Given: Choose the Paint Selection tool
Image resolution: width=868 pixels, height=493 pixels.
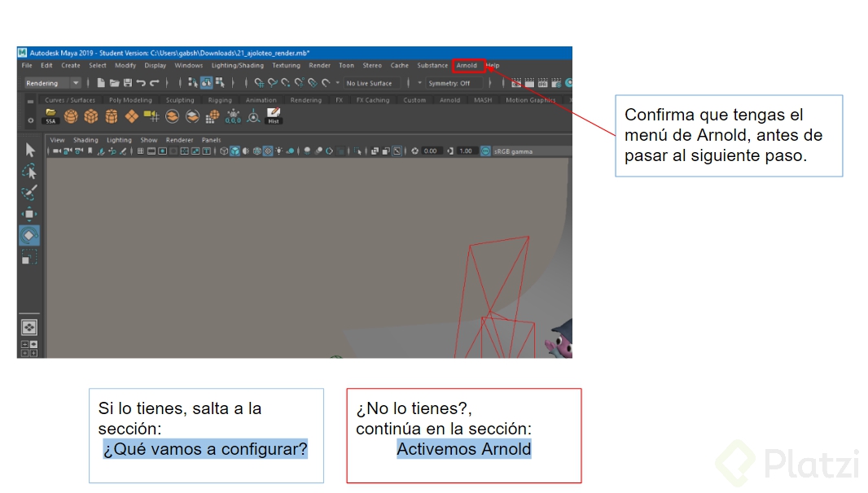Looking at the screenshot, I should (29, 193).
